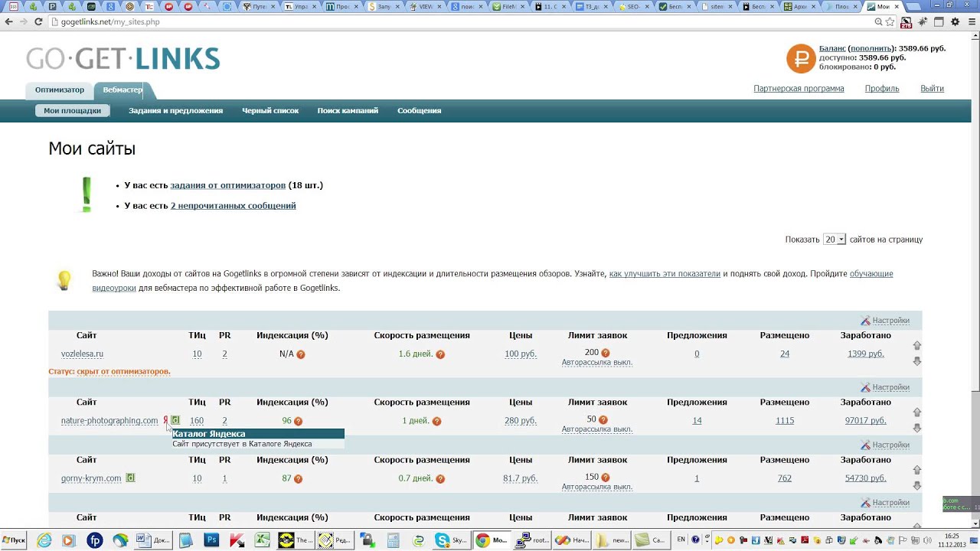Open 97017 руб. earnings link
Screen dimensions: 980x551
point(865,421)
